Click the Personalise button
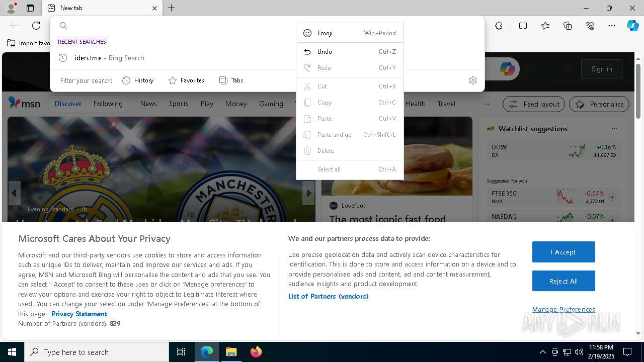The height and width of the screenshot is (362, 644). pyautogui.click(x=599, y=104)
